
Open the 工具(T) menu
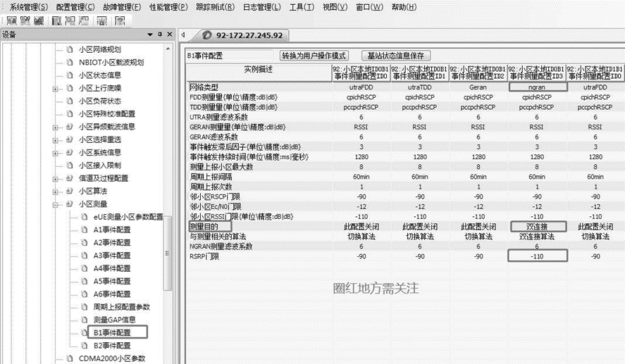pyautogui.click(x=302, y=7)
